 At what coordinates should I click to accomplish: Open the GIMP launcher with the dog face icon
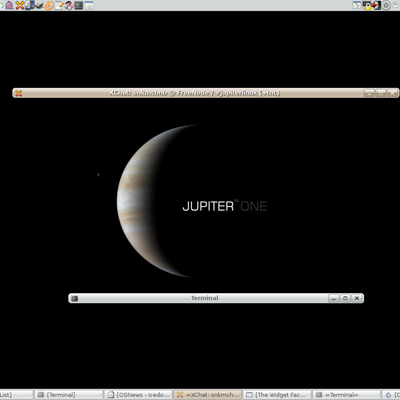pos(39,5)
